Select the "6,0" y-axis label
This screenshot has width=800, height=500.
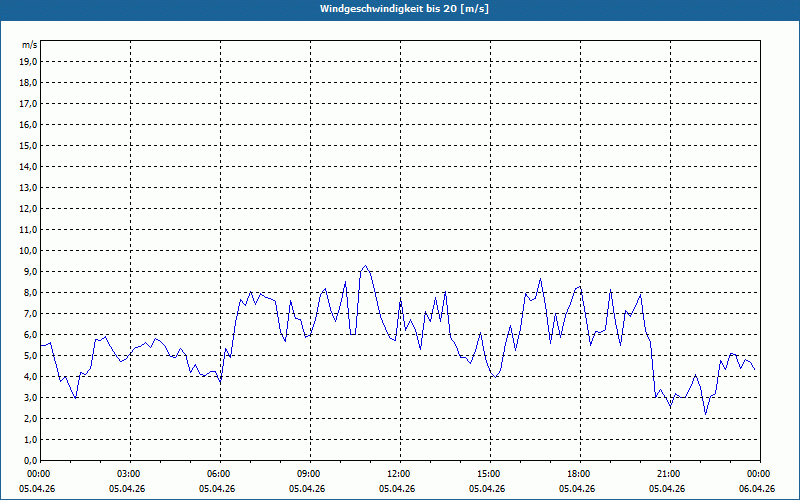pos(30,335)
